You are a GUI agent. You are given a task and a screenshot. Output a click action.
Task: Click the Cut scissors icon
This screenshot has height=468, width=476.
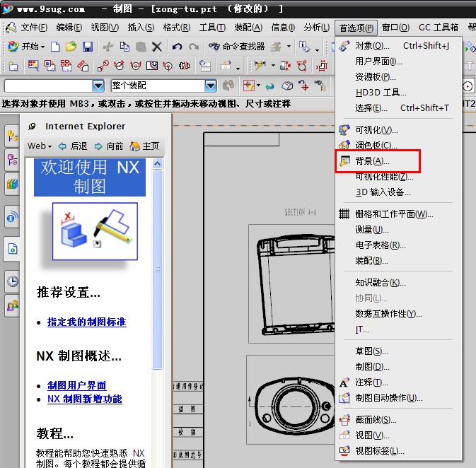click(x=108, y=47)
